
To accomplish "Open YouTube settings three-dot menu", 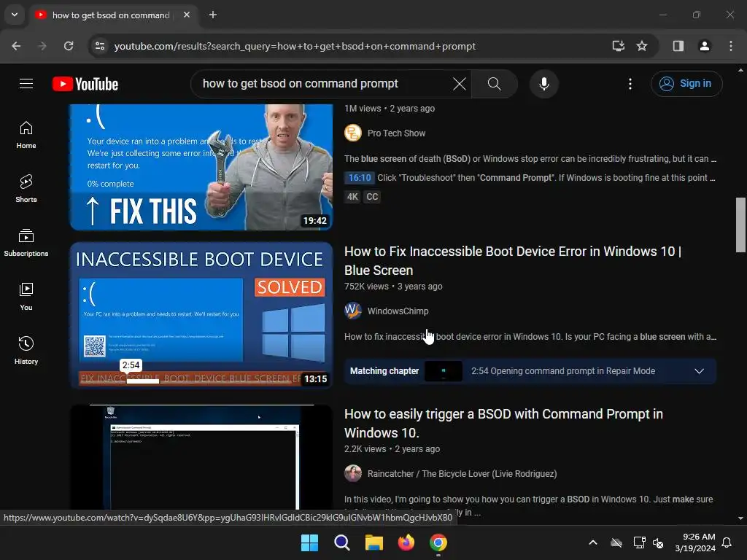I will pyautogui.click(x=630, y=84).
